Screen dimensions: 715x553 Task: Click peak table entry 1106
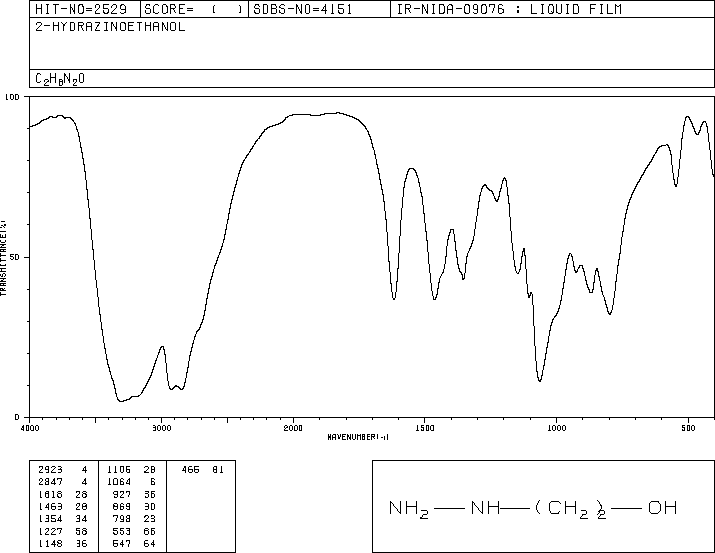[x=119, y=470]
